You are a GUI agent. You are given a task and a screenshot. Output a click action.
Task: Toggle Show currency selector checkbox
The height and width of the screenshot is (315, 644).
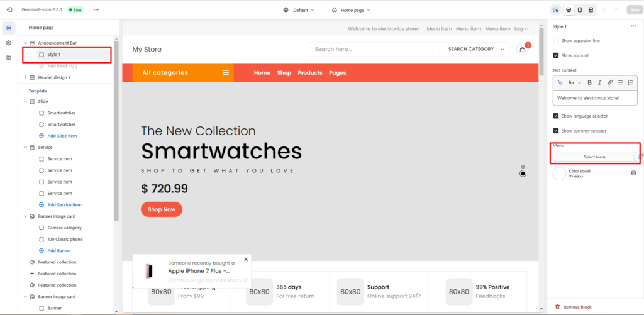click(x=556, y=131)
